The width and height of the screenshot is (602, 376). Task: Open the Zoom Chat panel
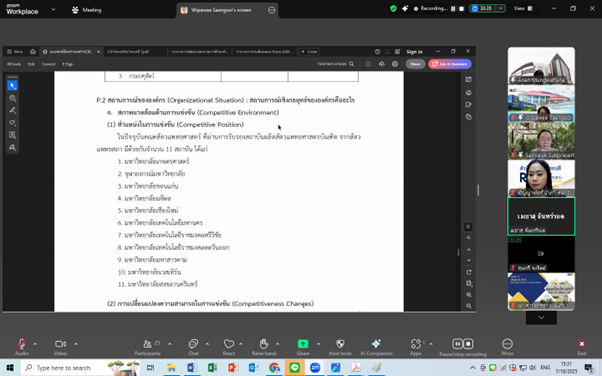193,344
